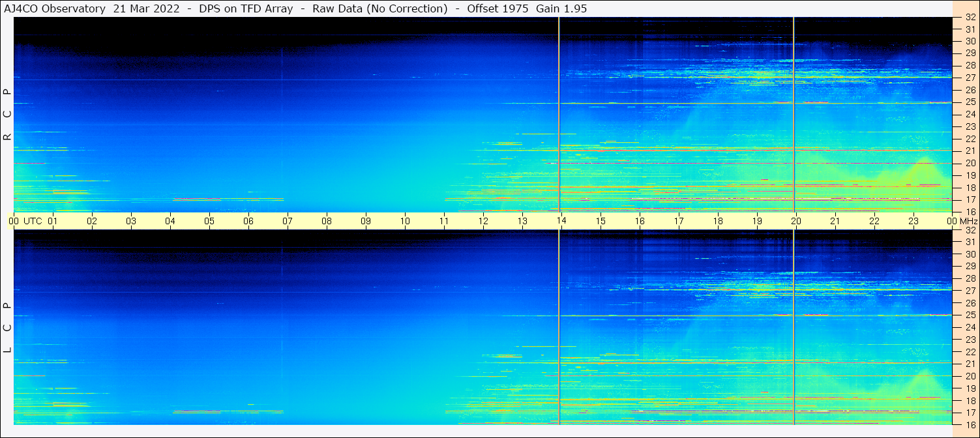Click hour label "09" on time axis
This screenshot has width=980, height=438.
366,221
